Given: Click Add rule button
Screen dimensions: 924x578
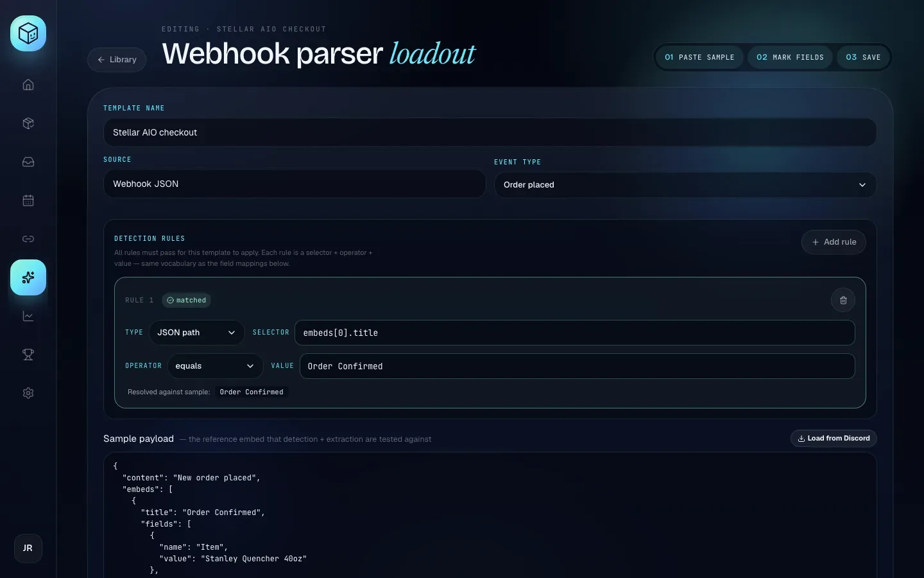Looking at the screenshot, I should [834, 242].
